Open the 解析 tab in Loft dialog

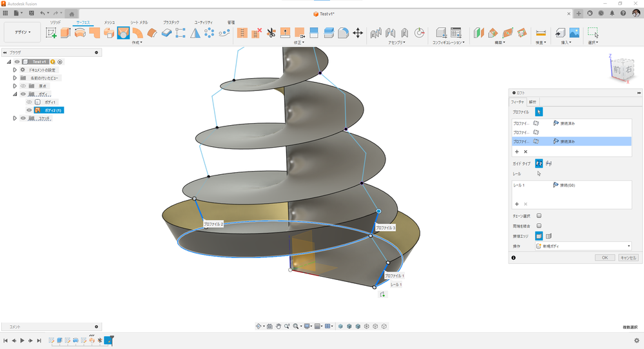point(532,102)
